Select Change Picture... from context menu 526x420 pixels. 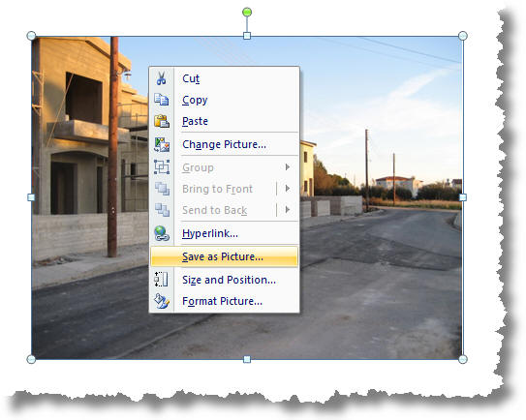224,144
